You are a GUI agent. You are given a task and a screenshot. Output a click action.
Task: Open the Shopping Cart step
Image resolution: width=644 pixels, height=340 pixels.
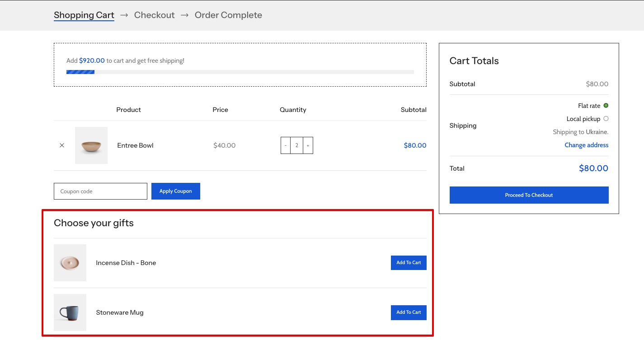[x=84, y=15]
